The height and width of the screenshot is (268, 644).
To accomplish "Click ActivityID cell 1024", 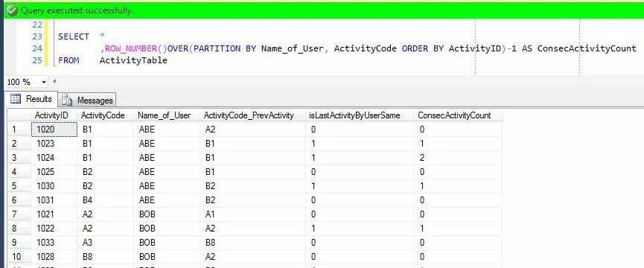I will click(x=54, y=158).
